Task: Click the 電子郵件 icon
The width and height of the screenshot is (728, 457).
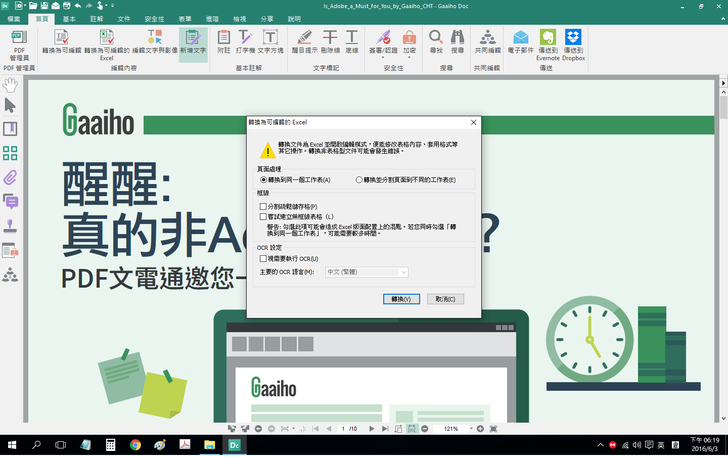Action: click(520, 43)
